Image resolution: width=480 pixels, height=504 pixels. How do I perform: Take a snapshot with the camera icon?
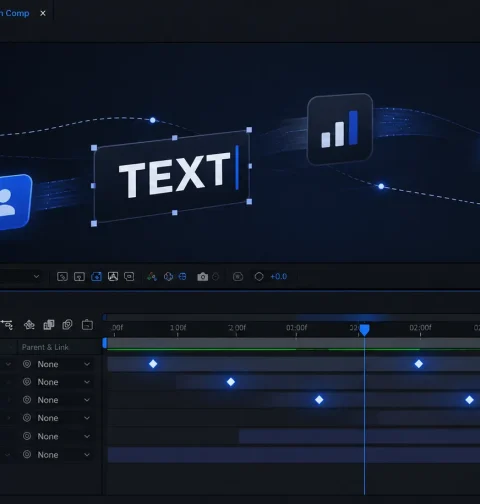(x=202, y=277)
